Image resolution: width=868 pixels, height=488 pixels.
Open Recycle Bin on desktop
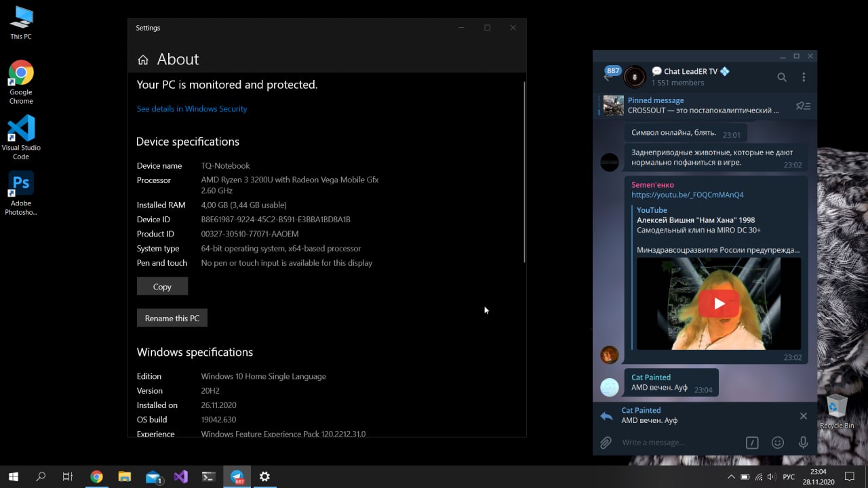pos(836,411)
